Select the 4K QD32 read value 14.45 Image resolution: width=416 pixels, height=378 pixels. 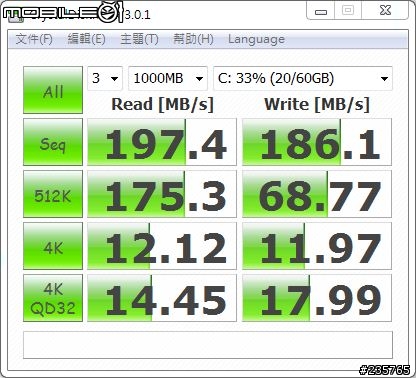(x=162, y=298)
